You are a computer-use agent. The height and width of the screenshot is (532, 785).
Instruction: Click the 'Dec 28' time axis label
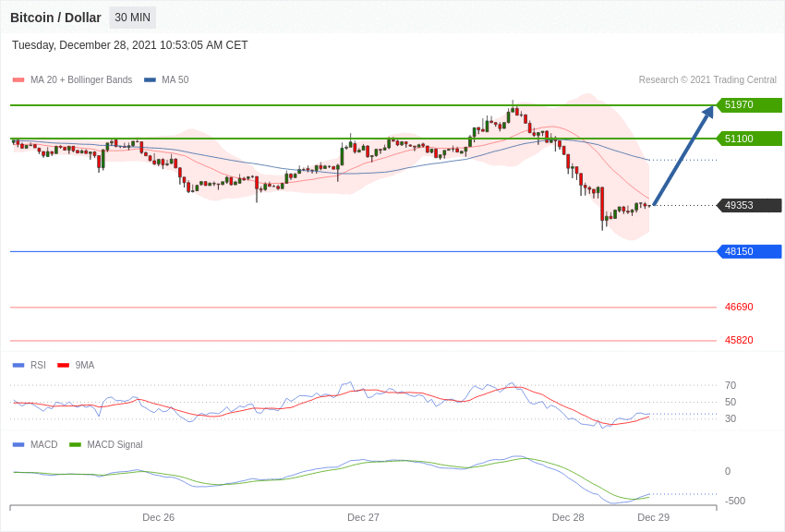[568, 517]
